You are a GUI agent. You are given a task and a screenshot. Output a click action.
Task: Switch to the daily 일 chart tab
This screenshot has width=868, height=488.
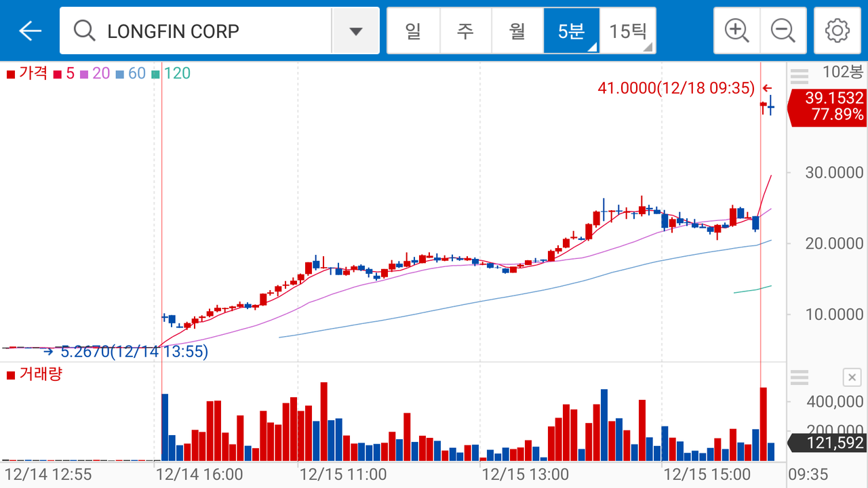tap(413, 31)
